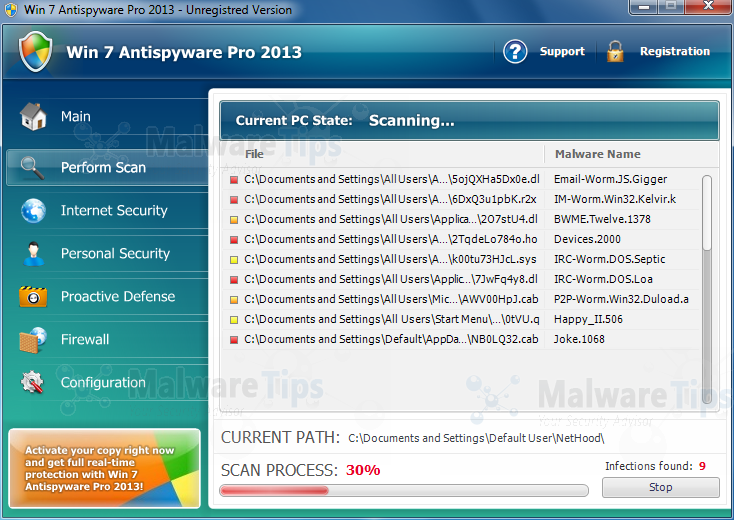734x520 pixels.
Task: Select file path ending NB0LQ32.cab
Action: click(391, 339)
